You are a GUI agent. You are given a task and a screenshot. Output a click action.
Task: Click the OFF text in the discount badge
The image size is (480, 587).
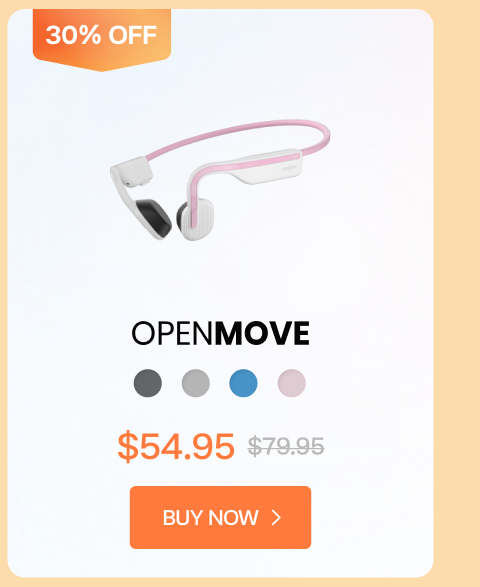click(133, 35)
